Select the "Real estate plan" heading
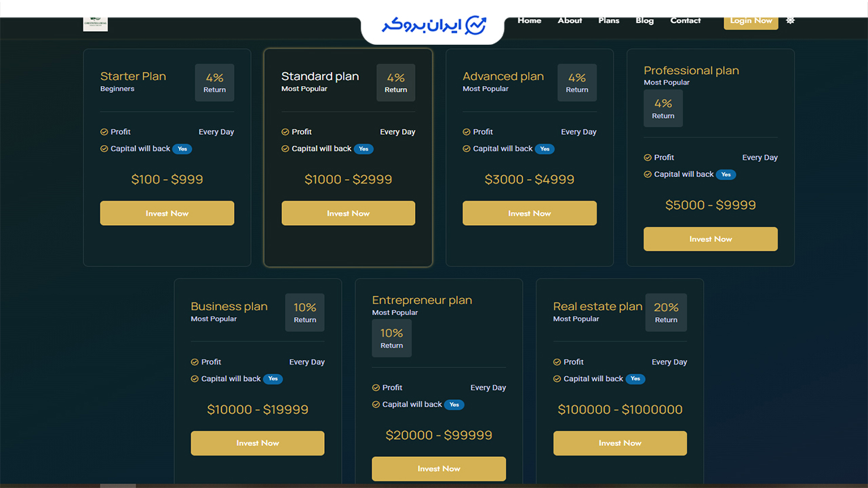The height and width of the screenshot is (488, 868). point(597,306)
